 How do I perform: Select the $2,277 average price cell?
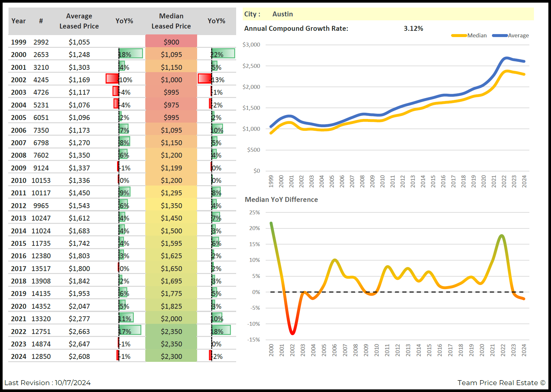point(79,319)
